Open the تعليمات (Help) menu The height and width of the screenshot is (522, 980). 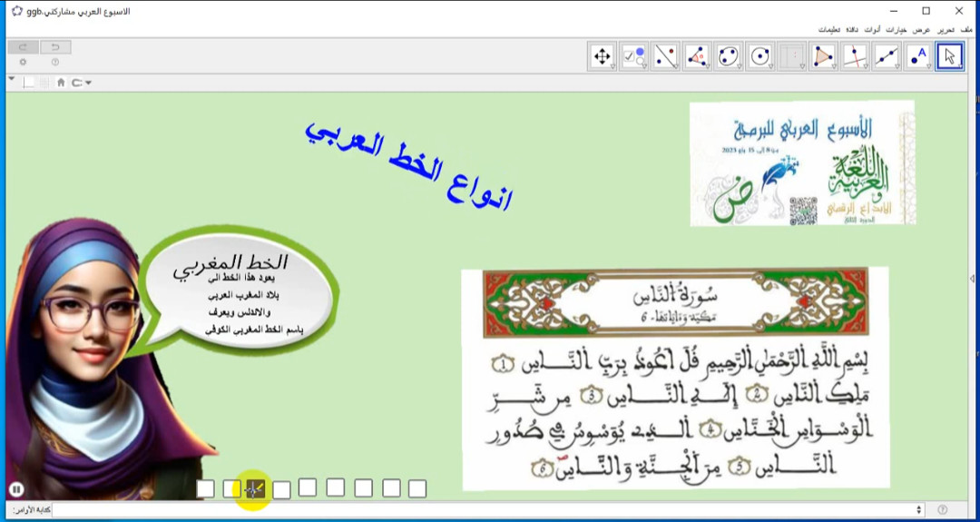[x=829, y=30]
